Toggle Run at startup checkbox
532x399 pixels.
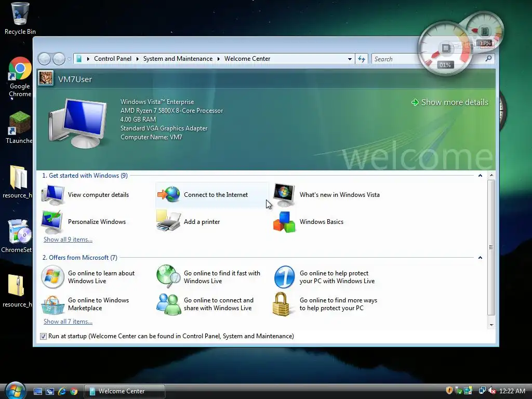(43, 336)
